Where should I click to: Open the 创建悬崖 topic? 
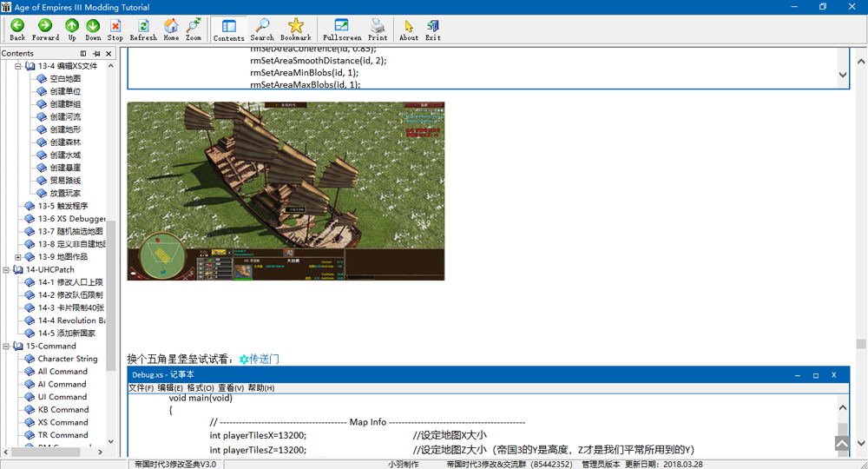[x=65, y=168]
